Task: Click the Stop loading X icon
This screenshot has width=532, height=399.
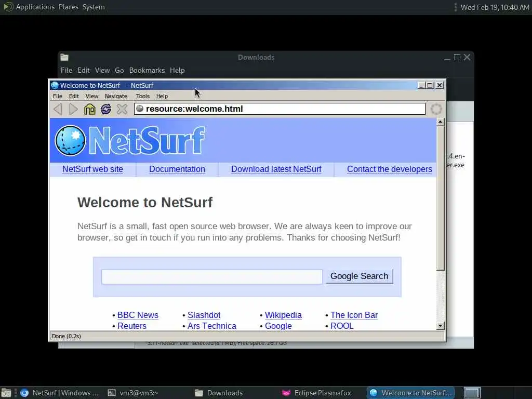Action: tap(122, 109)
